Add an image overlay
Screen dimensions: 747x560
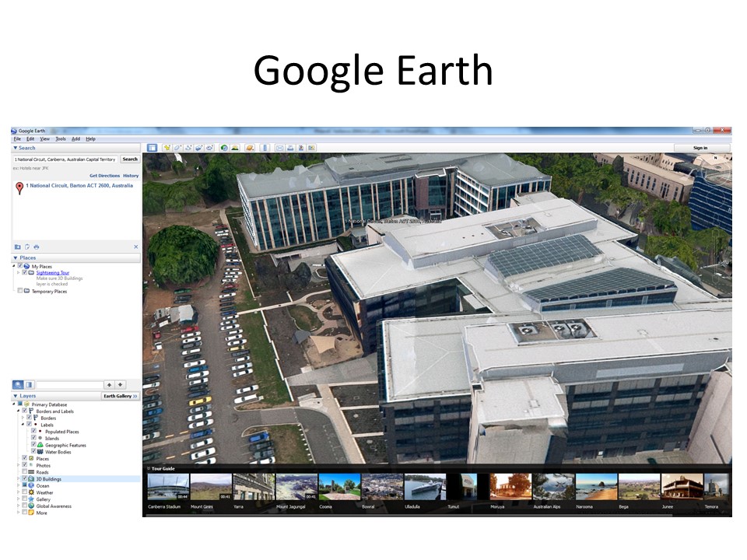pos(198,148)
